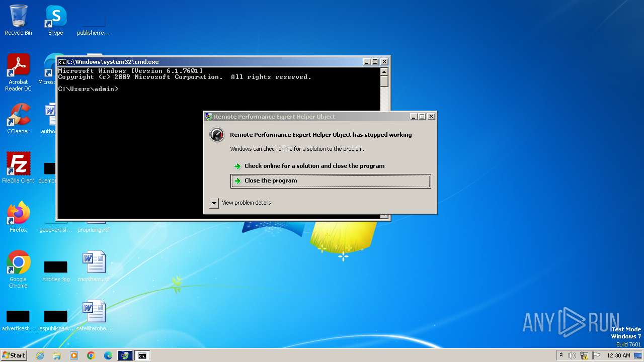This screenshot has width=644, height=362.
Task: Open volume control in system tray
Action: pyautogui.click(x=572, y=355)
